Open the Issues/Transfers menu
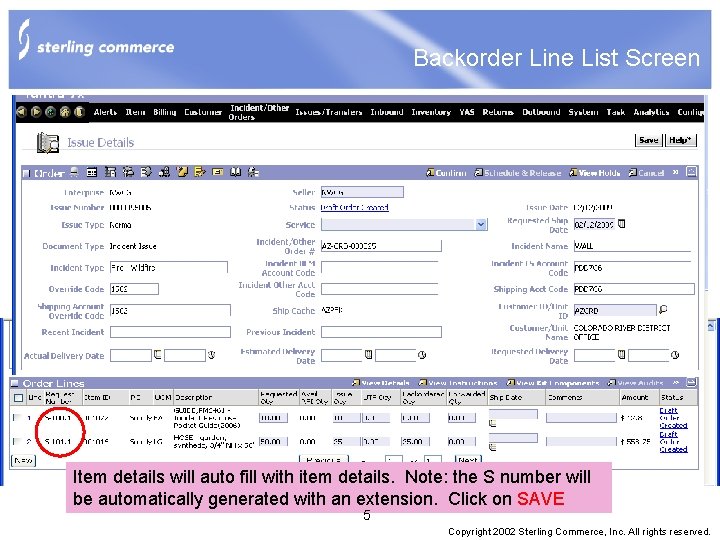The image size is (720, 540). click(x=329, y=112)
